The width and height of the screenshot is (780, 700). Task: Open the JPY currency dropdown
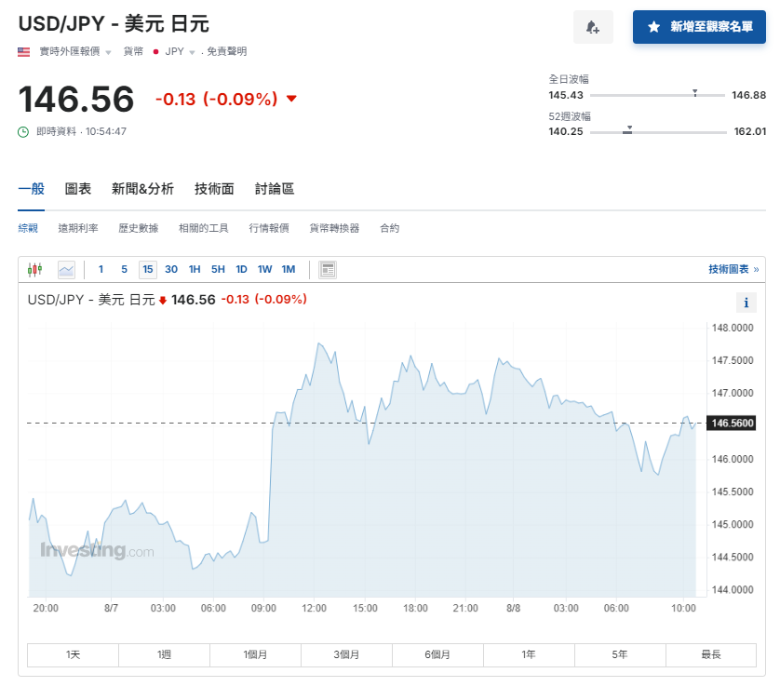coord(191,52)
